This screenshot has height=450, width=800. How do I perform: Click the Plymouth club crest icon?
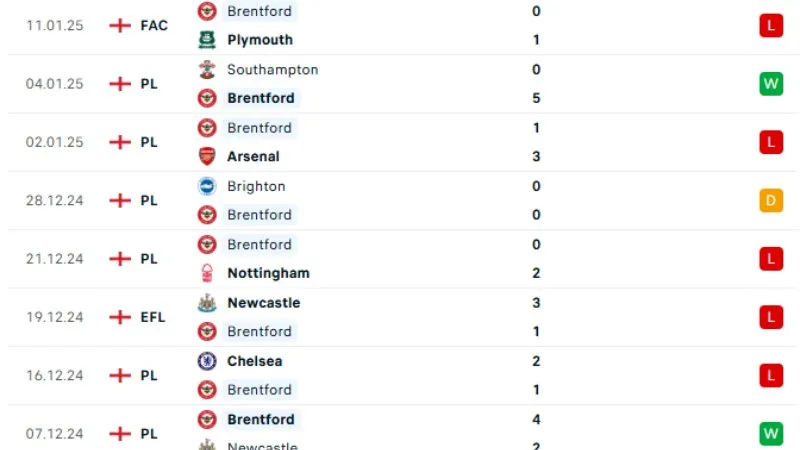coord(207,40)
